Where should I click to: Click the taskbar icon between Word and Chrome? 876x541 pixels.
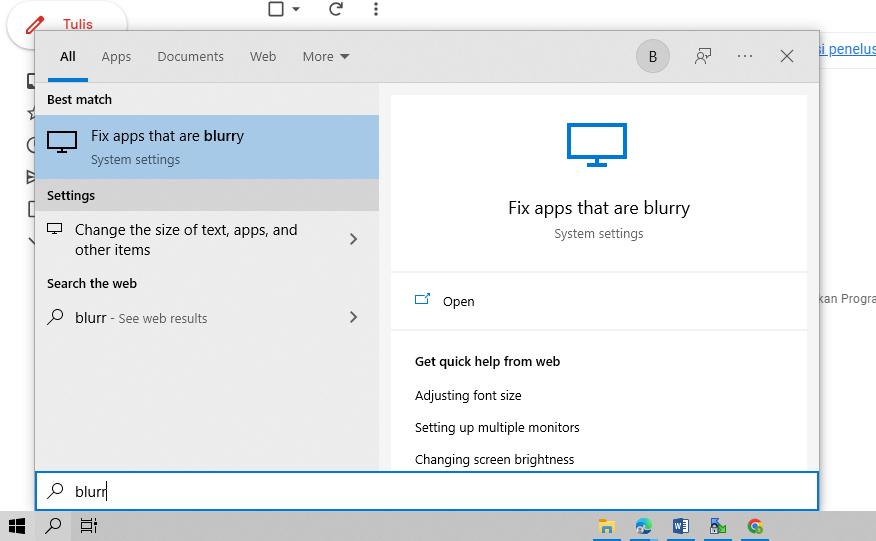pyautogui.click(x=718, y=526)
